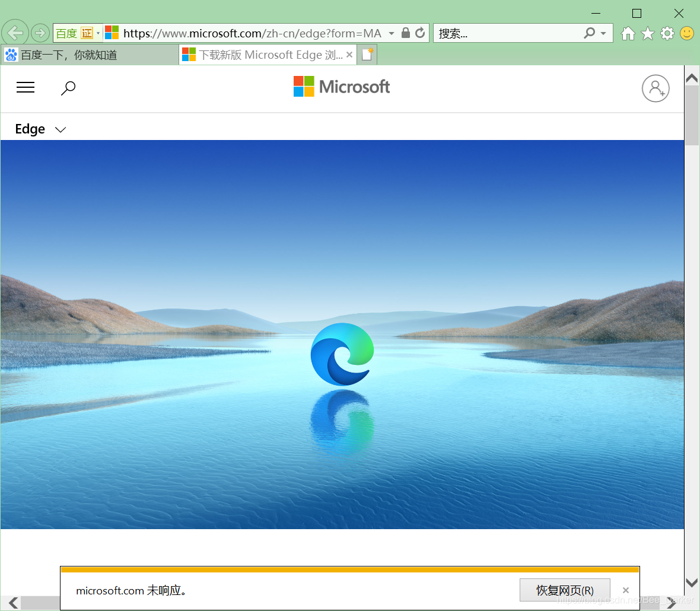Click the vertical scrollbar thumb
The image size is (700, 611).
692,116
